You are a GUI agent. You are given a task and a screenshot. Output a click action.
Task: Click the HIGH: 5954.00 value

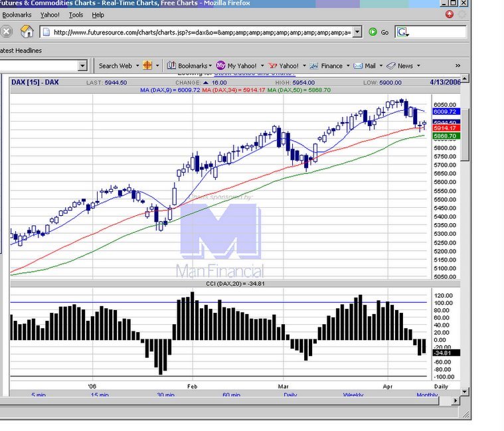click(295, 82)
